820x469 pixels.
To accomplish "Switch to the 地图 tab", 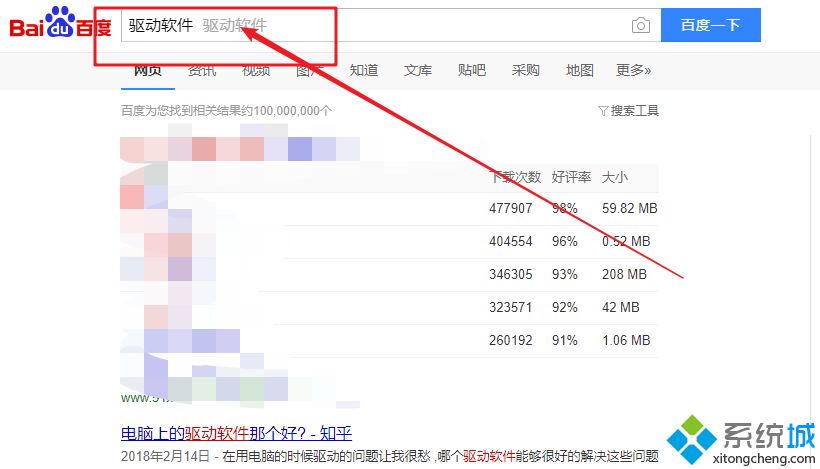I will [579, 70].
